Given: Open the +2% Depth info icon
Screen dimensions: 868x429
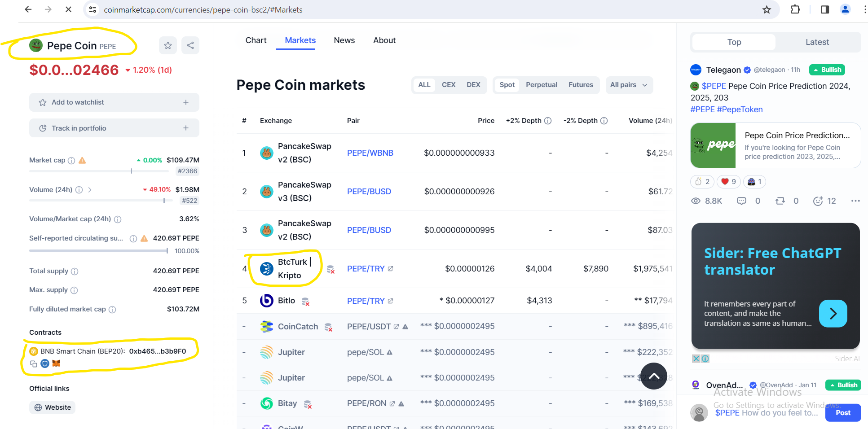Looking at the screenshot, I should click(548, 121).
